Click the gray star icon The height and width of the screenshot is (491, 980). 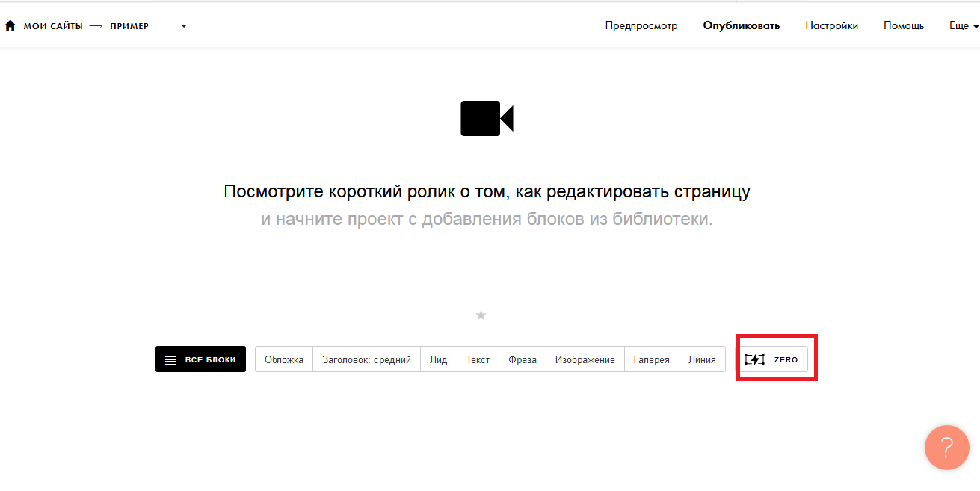[481, 315]
